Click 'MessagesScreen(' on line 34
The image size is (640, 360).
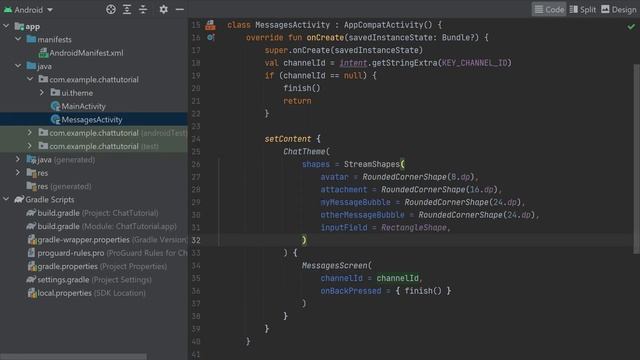(337, 265)
